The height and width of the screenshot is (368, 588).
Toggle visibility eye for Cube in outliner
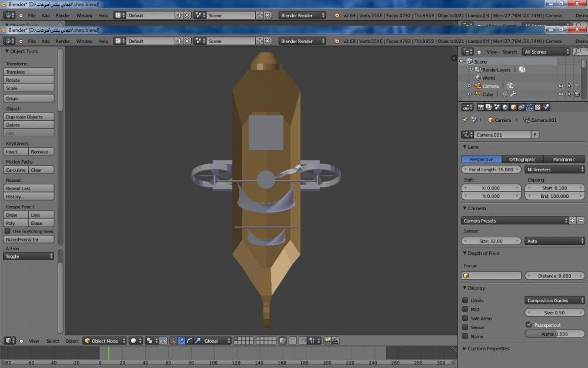(560, 94)
